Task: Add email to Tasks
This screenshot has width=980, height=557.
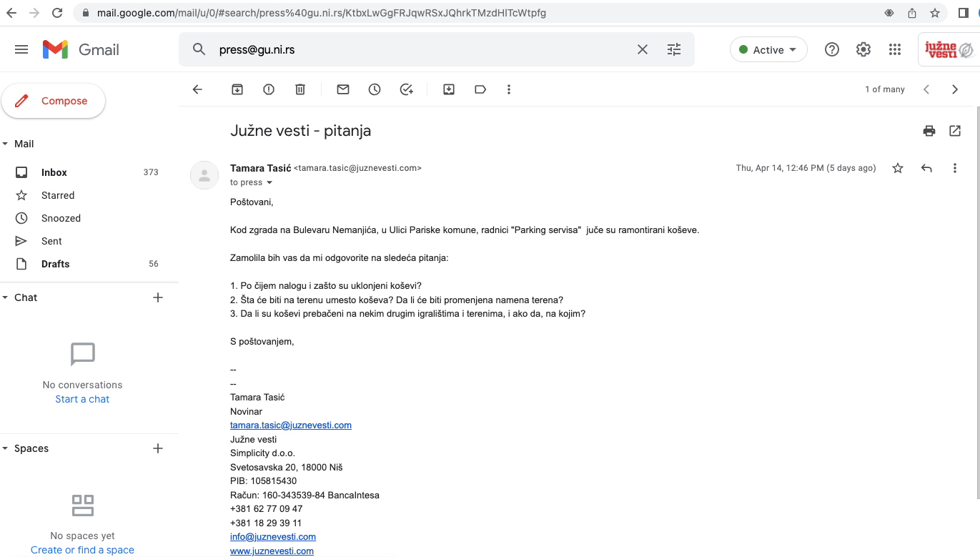Action: click(406, 89)
